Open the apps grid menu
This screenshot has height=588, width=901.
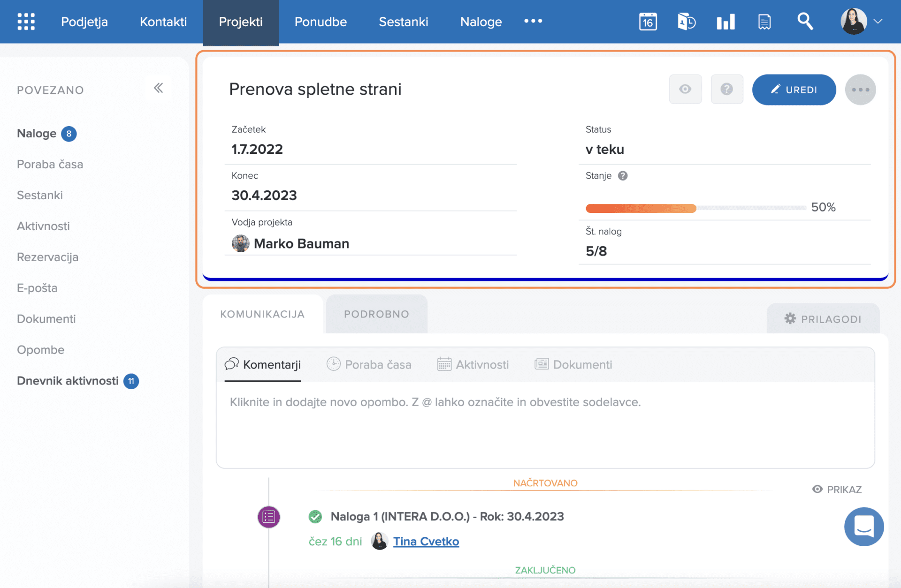[26, 22]
